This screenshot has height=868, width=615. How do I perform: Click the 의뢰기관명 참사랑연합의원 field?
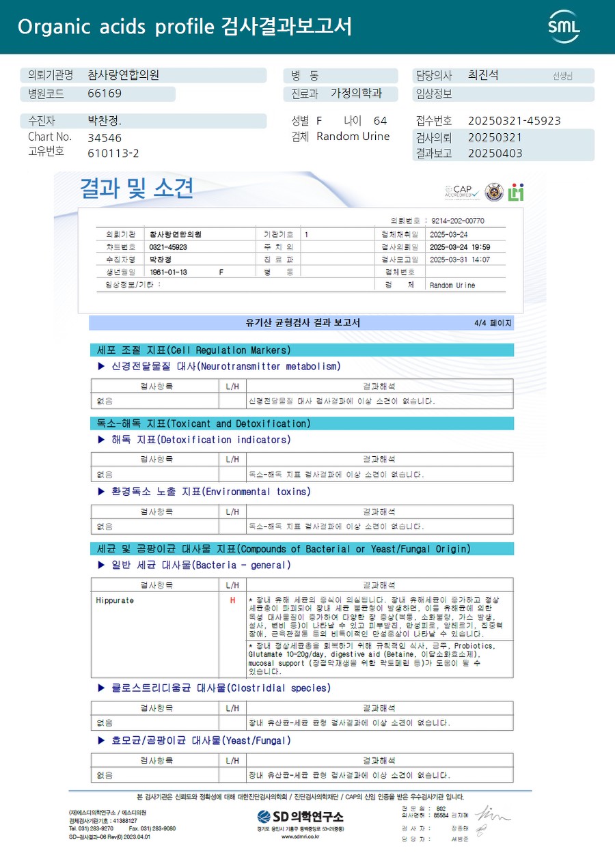(x=143, y=76)
